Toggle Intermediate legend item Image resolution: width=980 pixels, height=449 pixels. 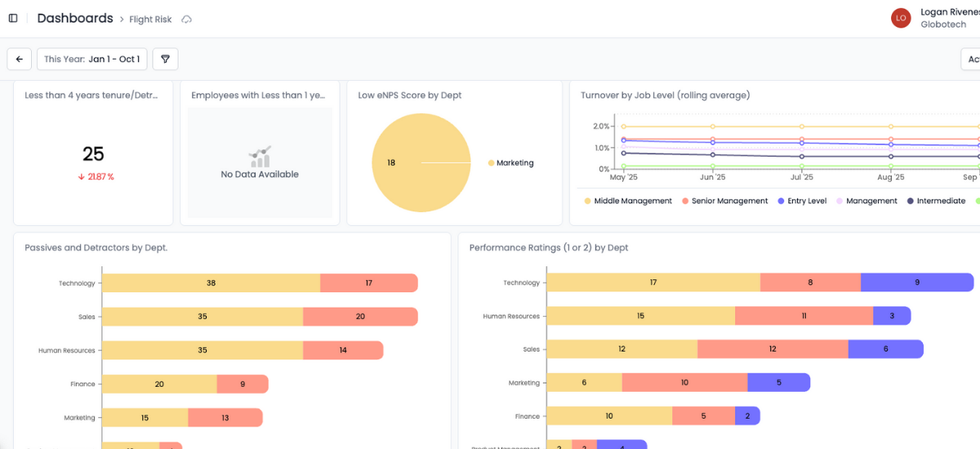pos(936,201)
